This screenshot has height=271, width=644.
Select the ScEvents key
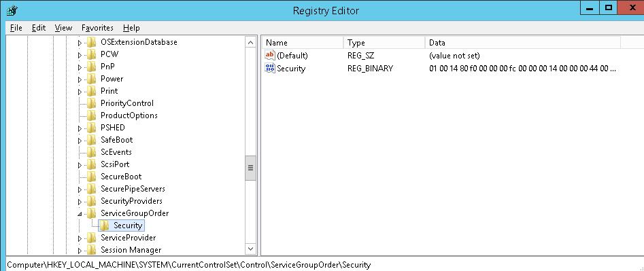point(116,152)
